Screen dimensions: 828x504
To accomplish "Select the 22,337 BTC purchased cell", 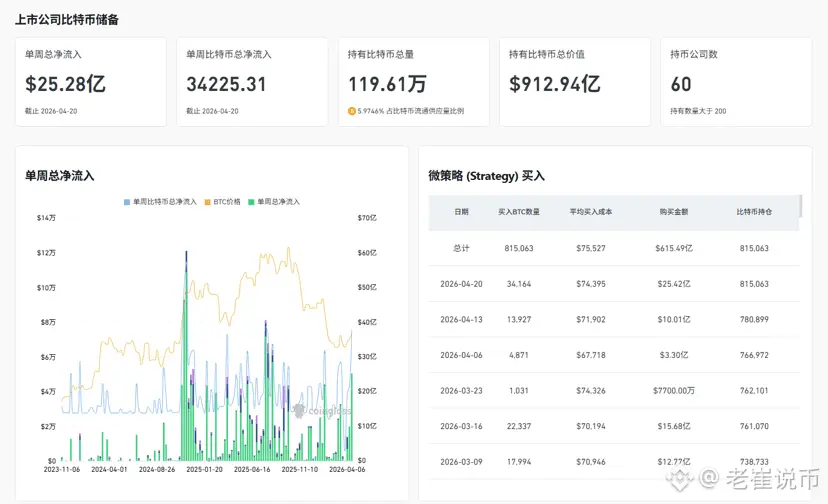I will 519,426.
